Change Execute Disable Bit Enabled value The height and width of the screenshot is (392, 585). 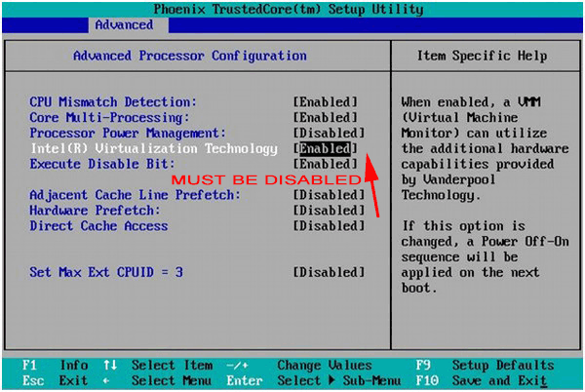click(x=326, y=164)
